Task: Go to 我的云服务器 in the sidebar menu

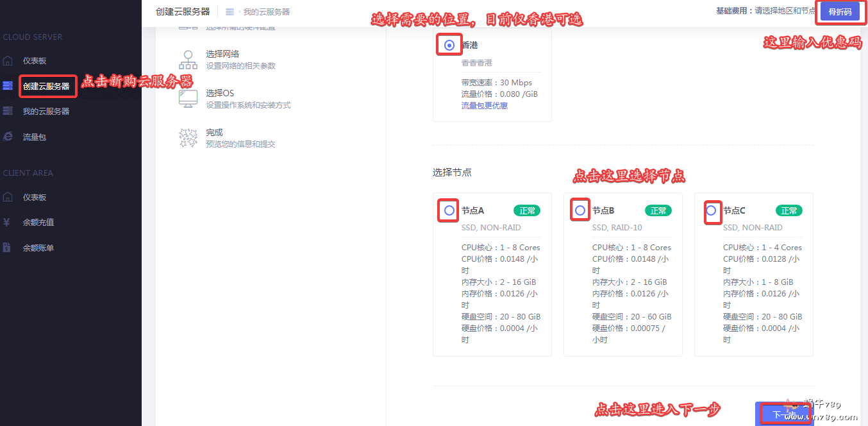Action: [46, 112]
